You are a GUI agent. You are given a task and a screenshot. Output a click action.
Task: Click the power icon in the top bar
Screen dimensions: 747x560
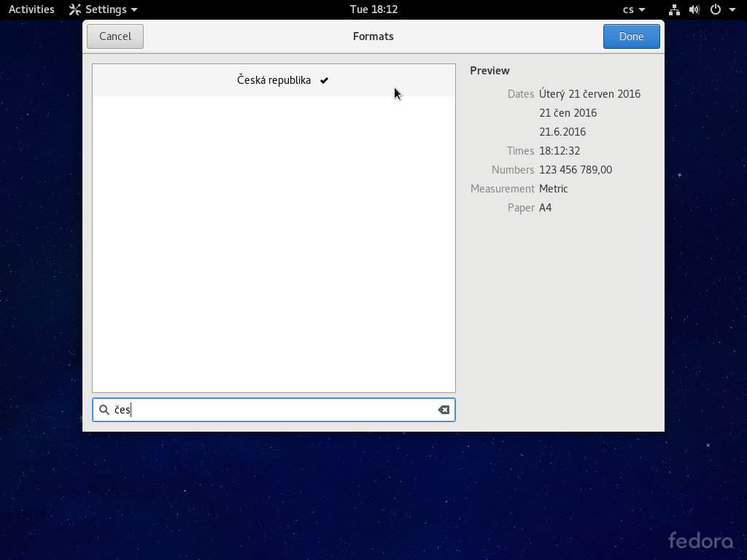point(716,9)
